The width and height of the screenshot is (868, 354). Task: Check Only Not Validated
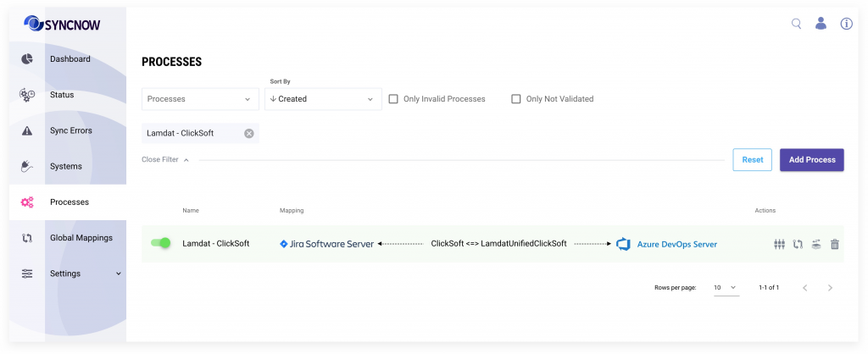click(x=516, y=99)
